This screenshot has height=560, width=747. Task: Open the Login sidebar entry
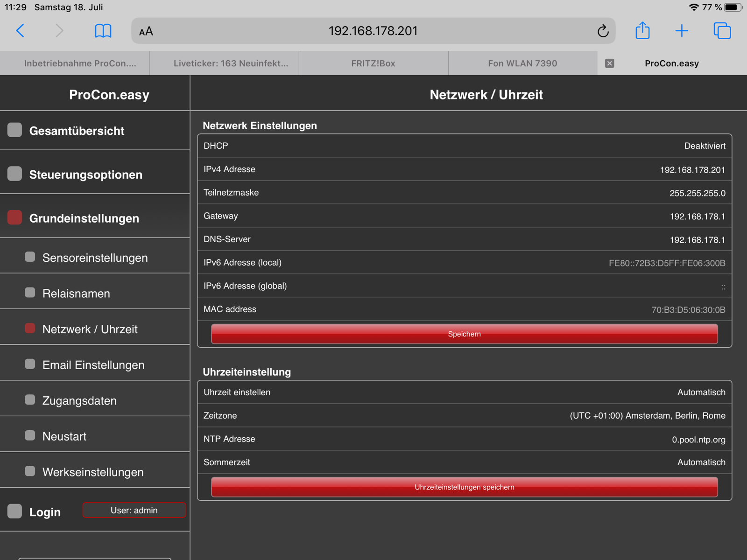45,512
